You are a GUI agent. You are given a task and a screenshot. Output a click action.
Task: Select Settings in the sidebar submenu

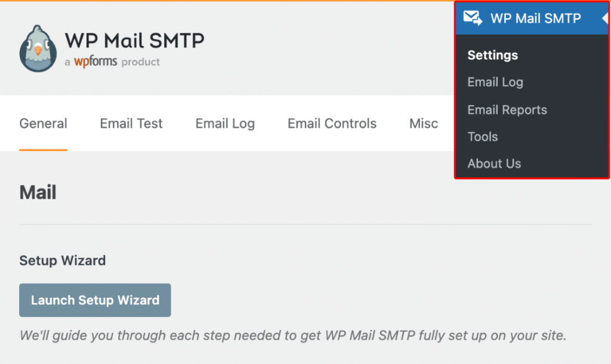[x=492, y=55]
